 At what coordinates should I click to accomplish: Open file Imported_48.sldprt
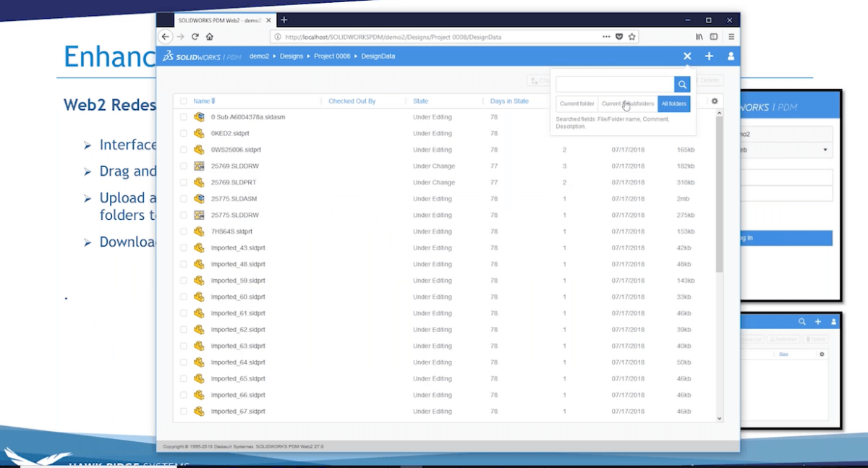(x=238, y=264)
